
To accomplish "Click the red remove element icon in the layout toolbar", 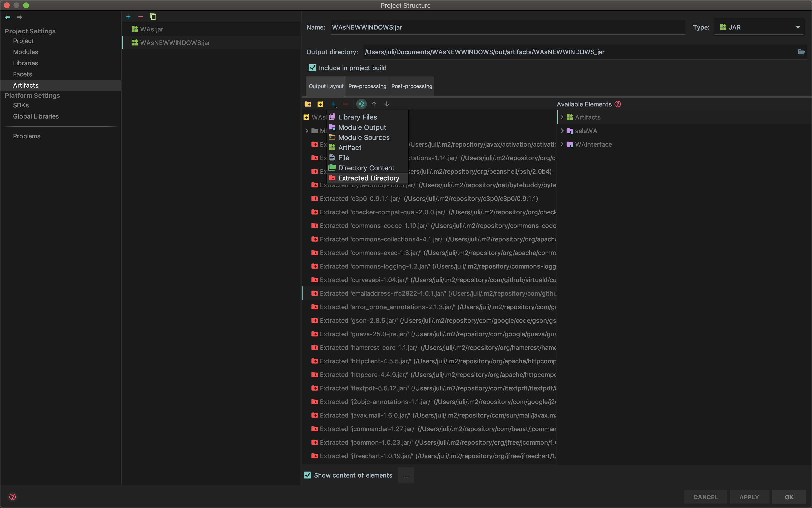I will coord(346,104).
